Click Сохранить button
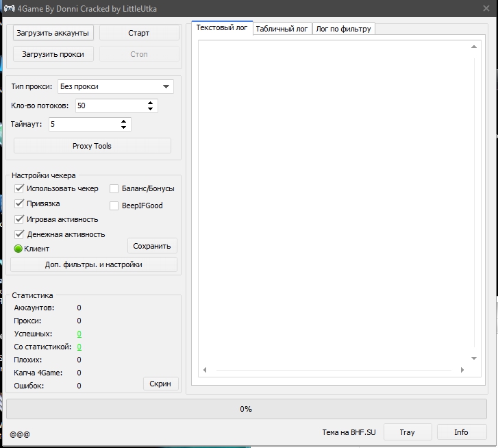This screenshot has width=498, height=448. (x=152, y=246)
